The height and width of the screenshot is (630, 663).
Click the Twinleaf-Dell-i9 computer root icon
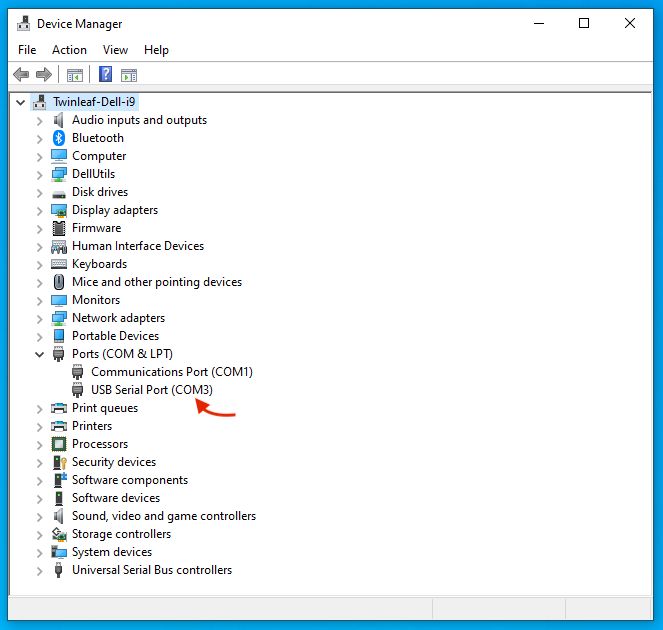click(40, 102)
